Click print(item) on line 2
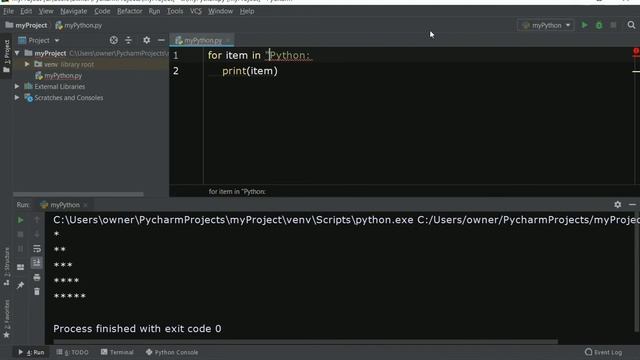Viewport: 640px width, 360px height. tap(250, 71)
